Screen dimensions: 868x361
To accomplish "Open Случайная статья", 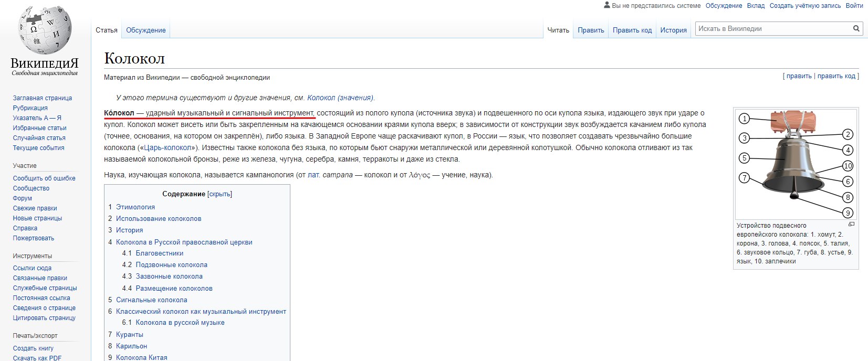I will click(39, 138).
